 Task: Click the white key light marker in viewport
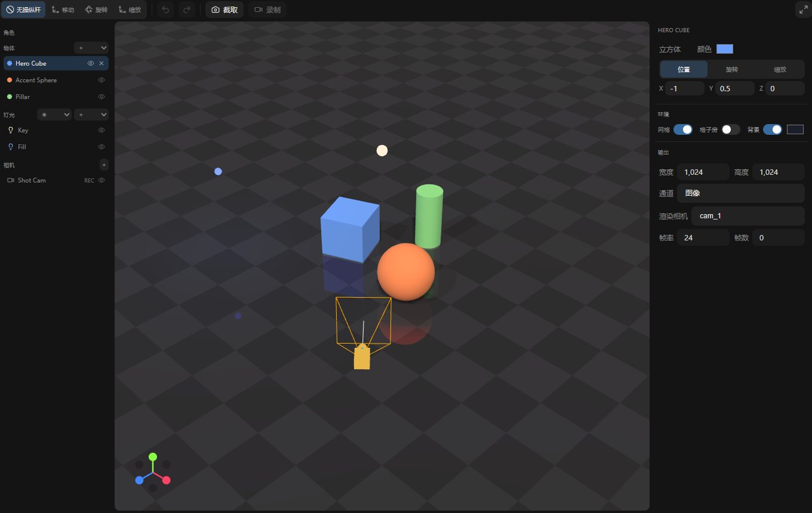tap(382, 150)
